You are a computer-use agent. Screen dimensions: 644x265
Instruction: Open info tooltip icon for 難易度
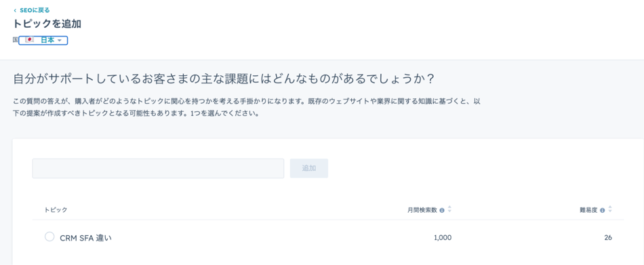(x=602, y=210)
